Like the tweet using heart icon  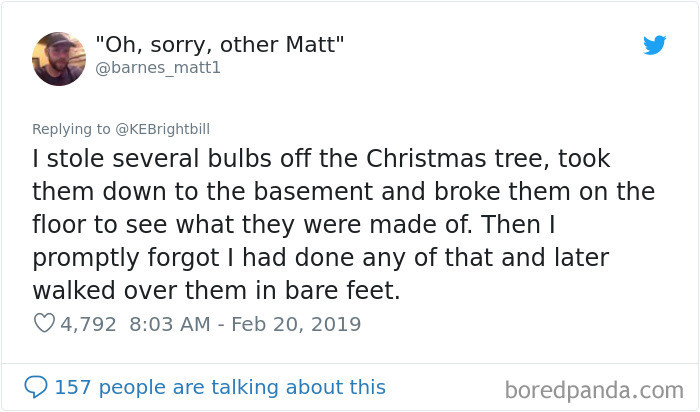(x=44, y=324)
